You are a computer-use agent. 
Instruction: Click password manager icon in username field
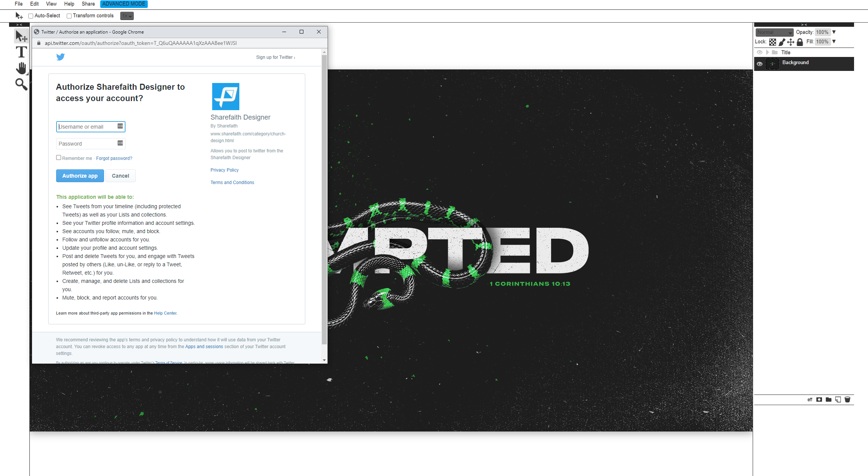click(x=120, y=126)
